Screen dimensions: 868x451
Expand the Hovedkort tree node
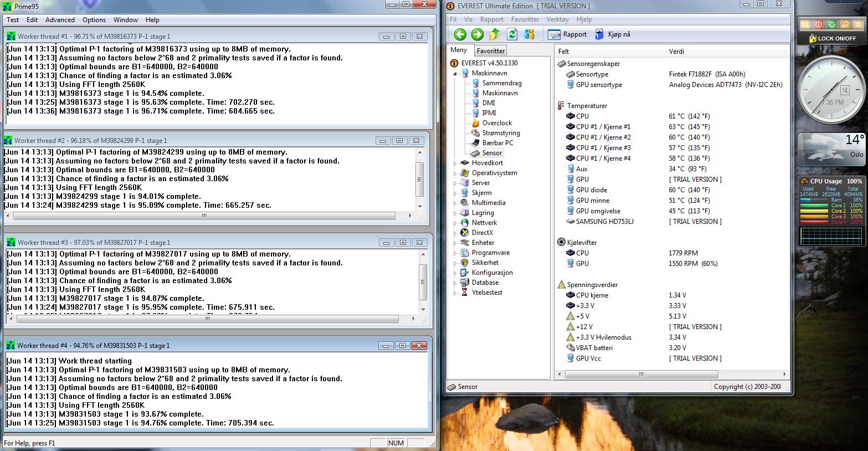coord(455,163)
